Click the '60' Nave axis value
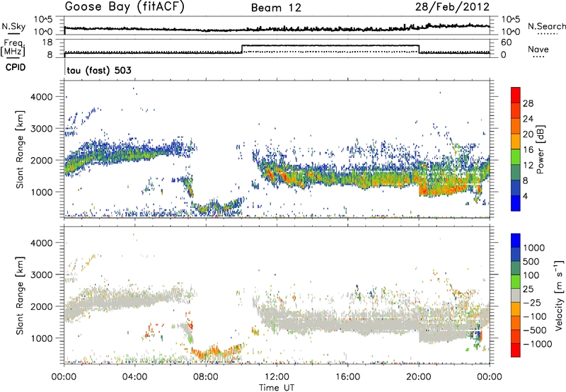 coord(506,42)
